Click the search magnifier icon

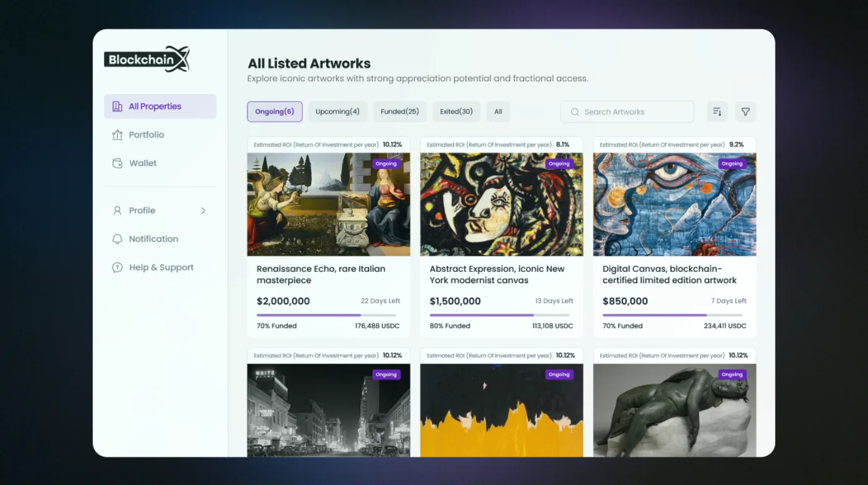click(x=575, y=112)
